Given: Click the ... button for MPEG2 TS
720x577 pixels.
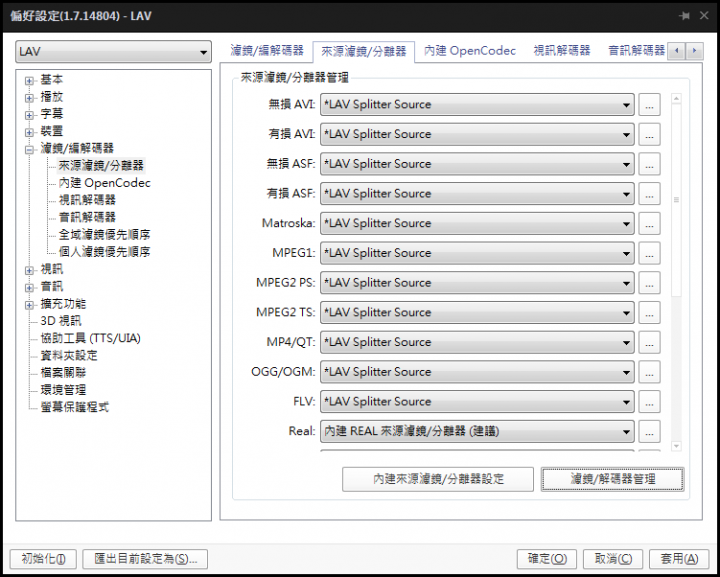Looking at the screenshot, I should pyautogui.click(x=649, y=313).
